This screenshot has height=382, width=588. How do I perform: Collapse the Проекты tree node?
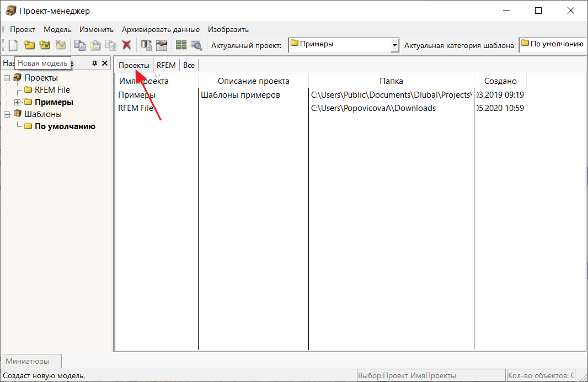tap(7, 78)
